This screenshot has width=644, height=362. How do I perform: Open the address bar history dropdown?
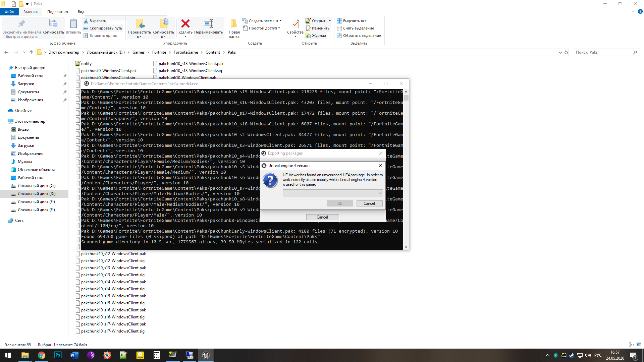pyautogui.click(x=560, y=52)
